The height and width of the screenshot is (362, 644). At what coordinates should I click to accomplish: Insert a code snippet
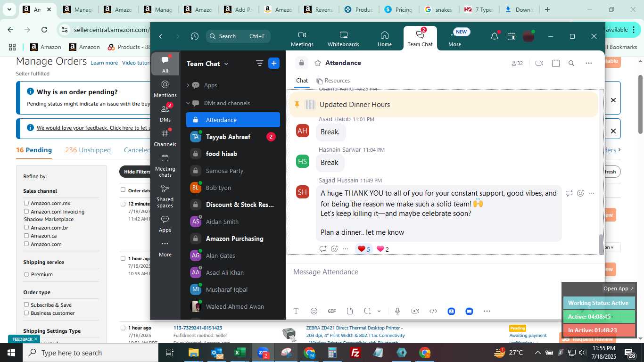click(x=433, y=311)
